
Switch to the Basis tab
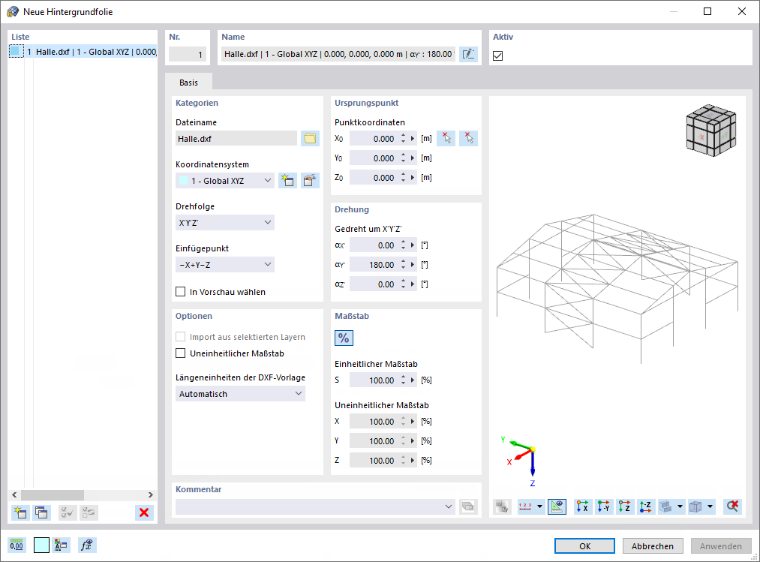coord(189,82)
